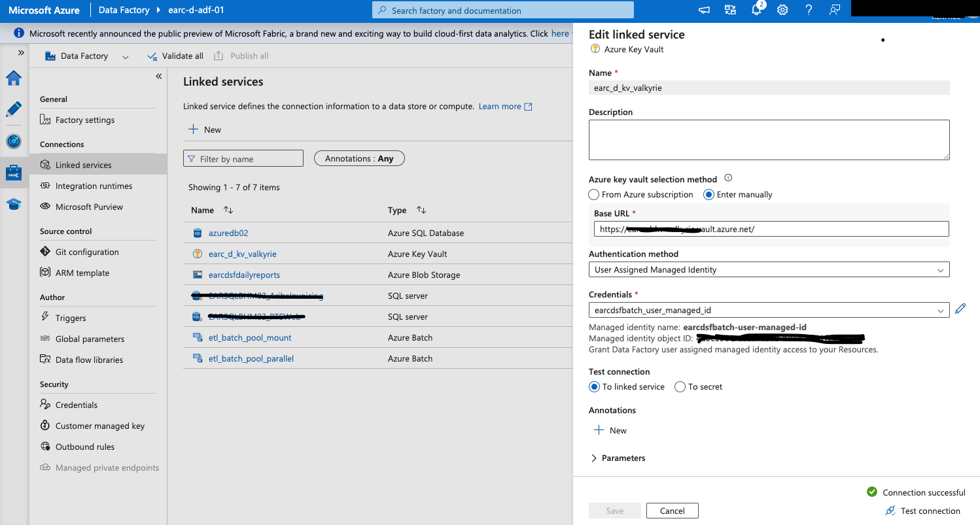Click the Description text area
This screenshot has width=980, height=525.
point(769,139)
